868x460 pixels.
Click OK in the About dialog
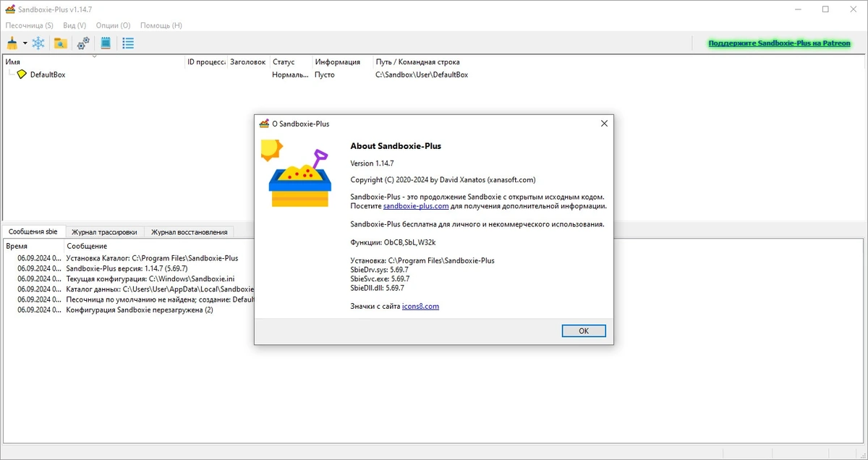click(584, 331)
